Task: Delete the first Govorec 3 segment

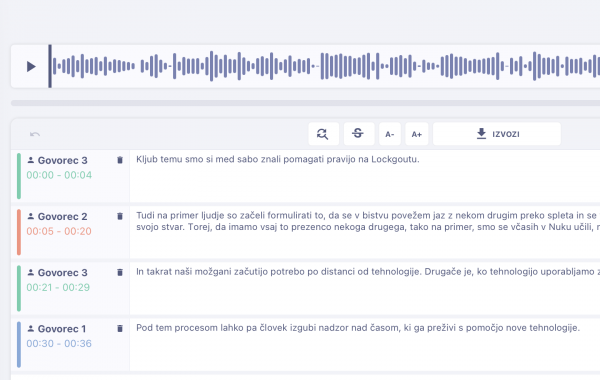Action: point(120,160)
